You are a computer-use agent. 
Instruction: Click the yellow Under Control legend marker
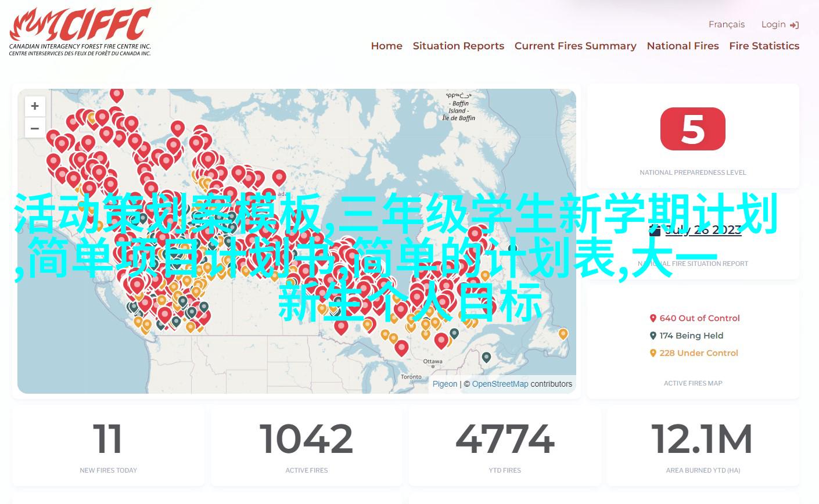pos(653,353)
